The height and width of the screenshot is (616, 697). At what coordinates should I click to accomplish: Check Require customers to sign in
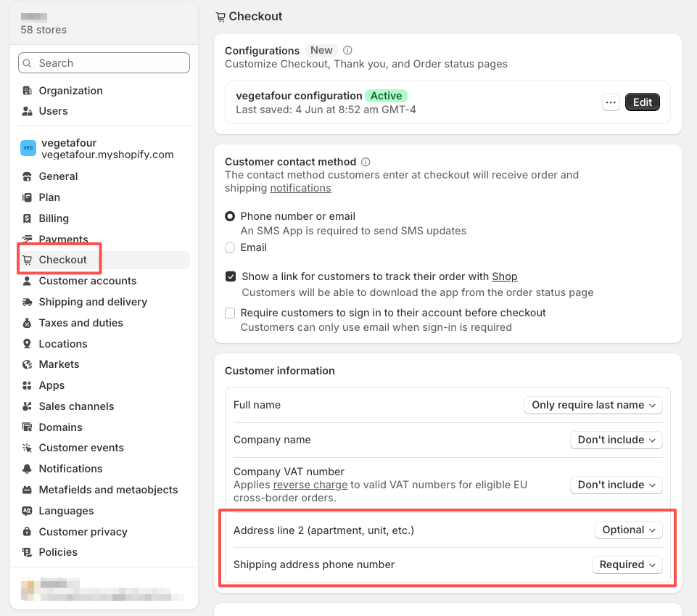pos(230,313)
